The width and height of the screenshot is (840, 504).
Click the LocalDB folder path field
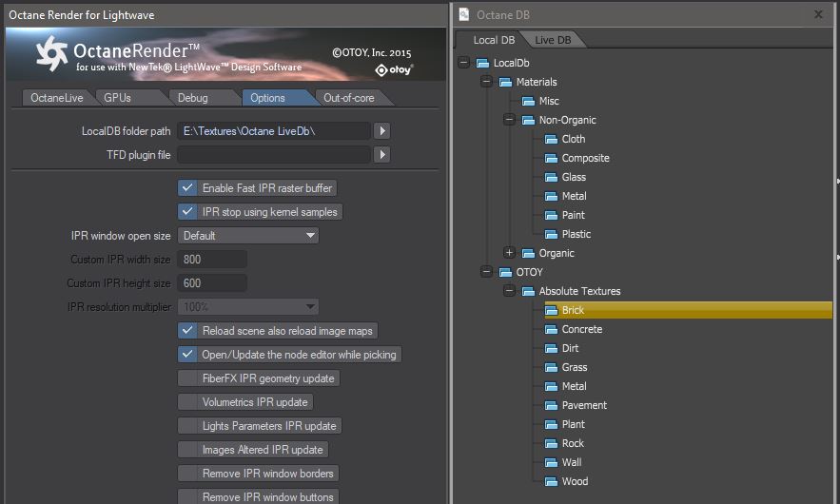pos(274,130)
